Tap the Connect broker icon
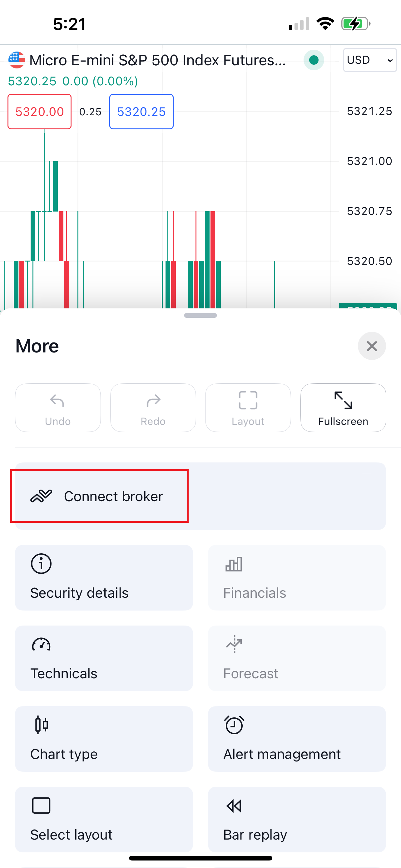 [x=41, y=496]
